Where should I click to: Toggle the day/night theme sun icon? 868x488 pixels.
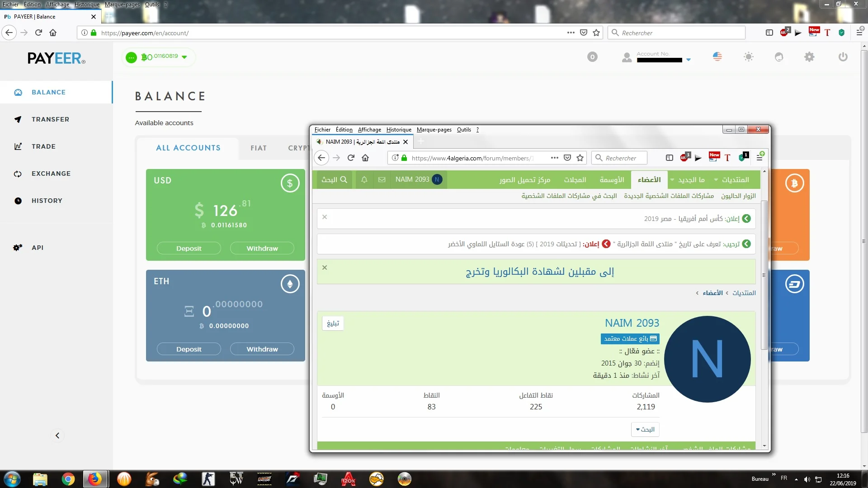(749, 57)
